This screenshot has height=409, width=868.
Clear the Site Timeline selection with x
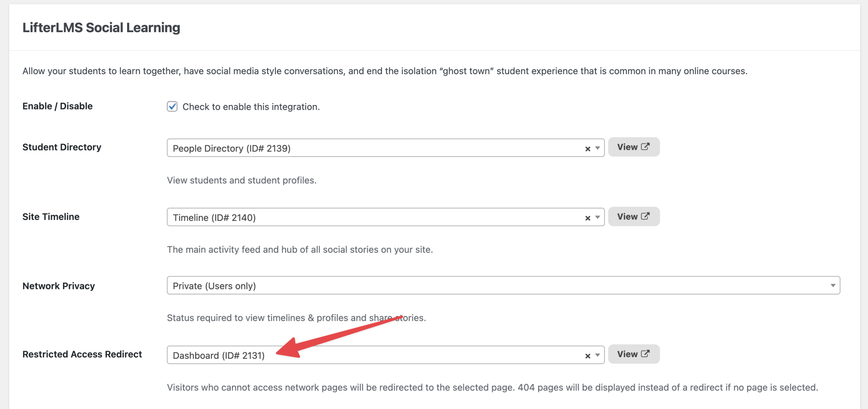point(588,218)
